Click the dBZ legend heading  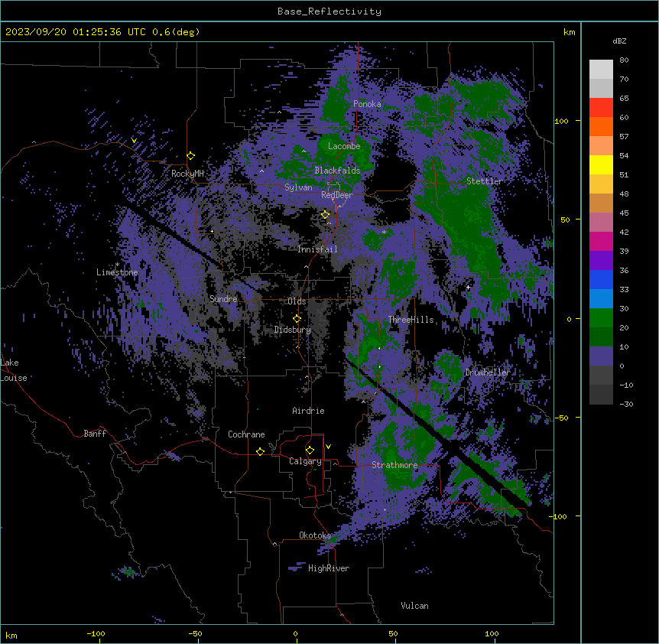(x=619, y=41)
